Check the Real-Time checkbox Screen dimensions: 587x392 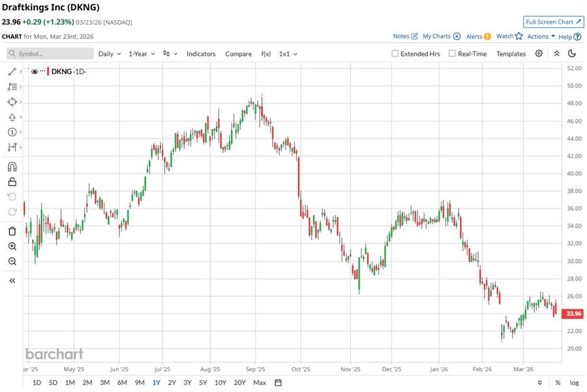pyautogui.click(x=452, y=54)
